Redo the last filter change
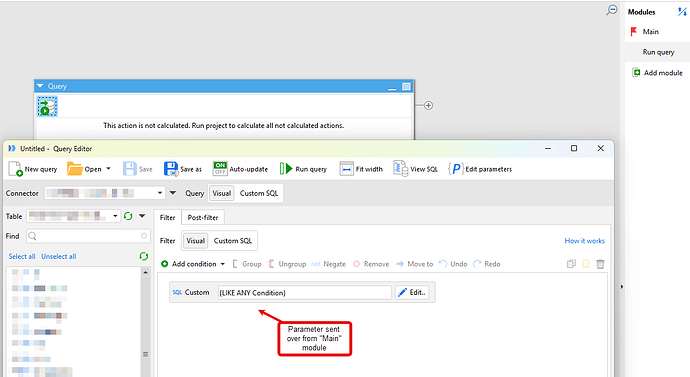Screen dimensions: 690x377 pyautogui.click(x=487, y=264)
